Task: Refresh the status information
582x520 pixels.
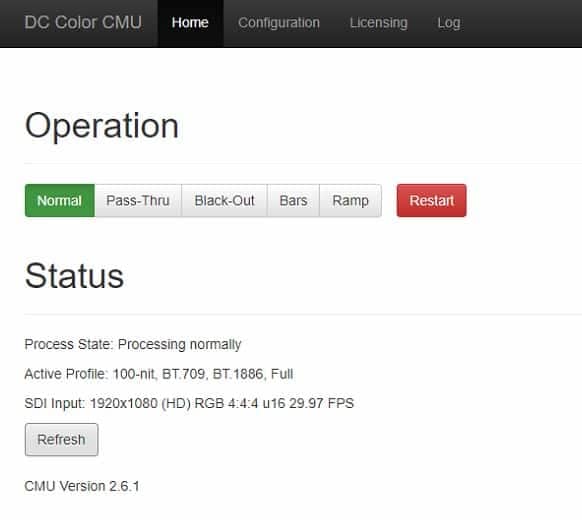Action: (62, 439)
